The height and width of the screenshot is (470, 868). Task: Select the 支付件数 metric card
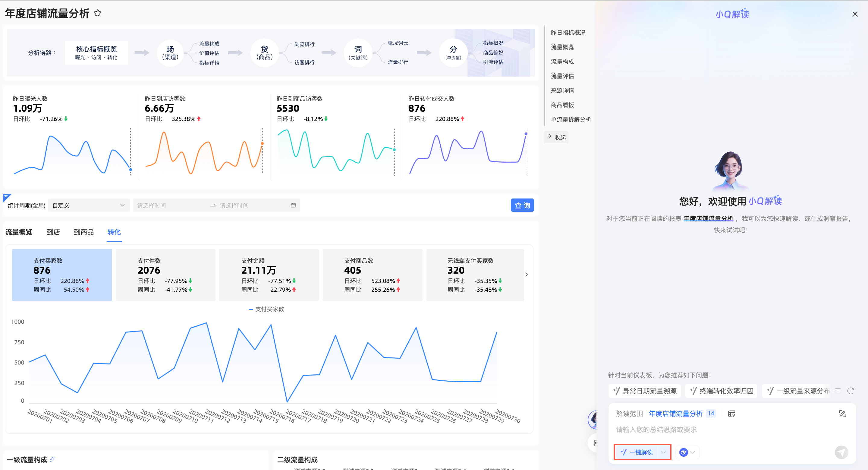point(165,275)
